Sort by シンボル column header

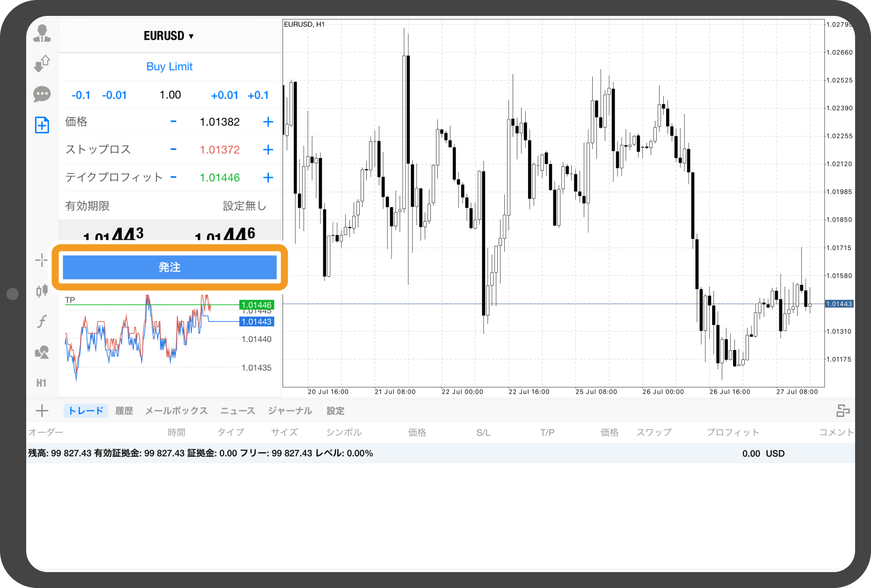[344, 432]
